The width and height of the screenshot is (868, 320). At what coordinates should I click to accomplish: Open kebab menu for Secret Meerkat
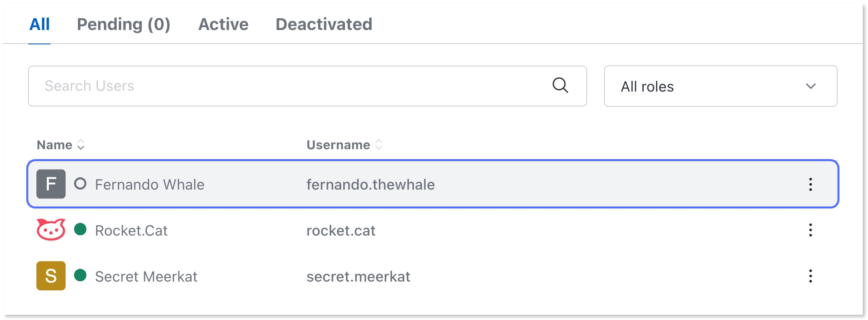coord(810,276)
